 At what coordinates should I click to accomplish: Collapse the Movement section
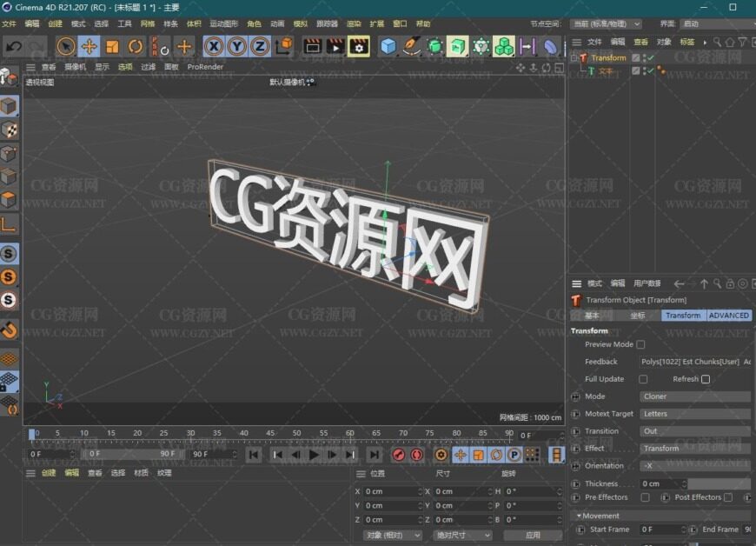[579, 516]
